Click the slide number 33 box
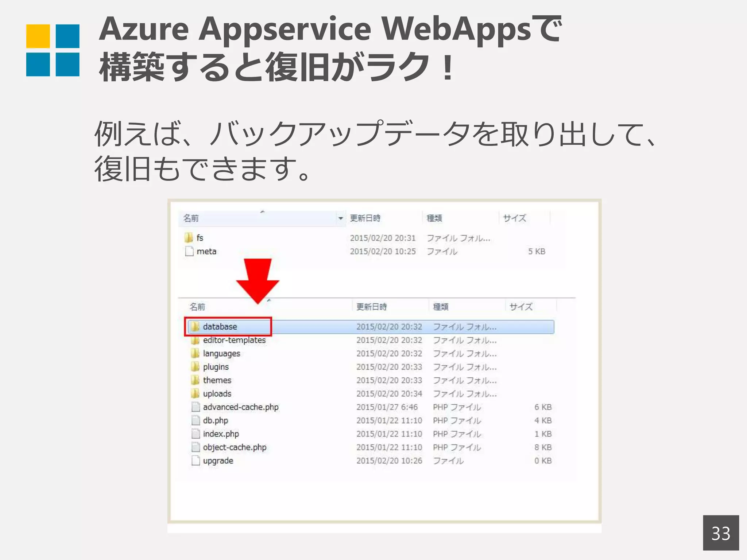Viewport: 747px width, 560px height. tap(721, 533)
